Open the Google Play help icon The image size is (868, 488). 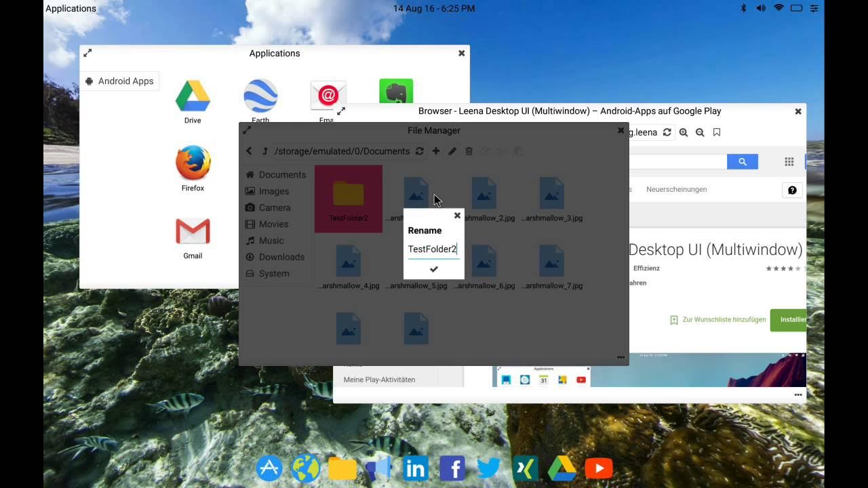792,190
